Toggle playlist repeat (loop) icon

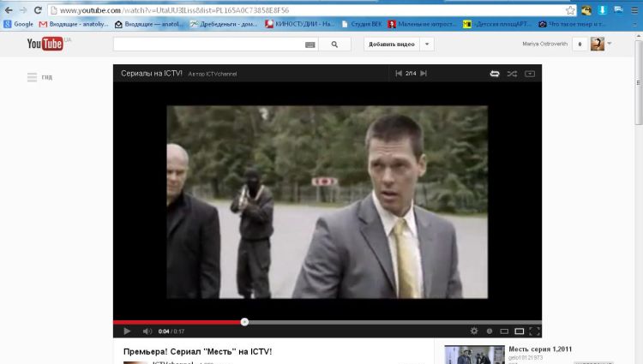pyautogui.click(x=495, y=74)
